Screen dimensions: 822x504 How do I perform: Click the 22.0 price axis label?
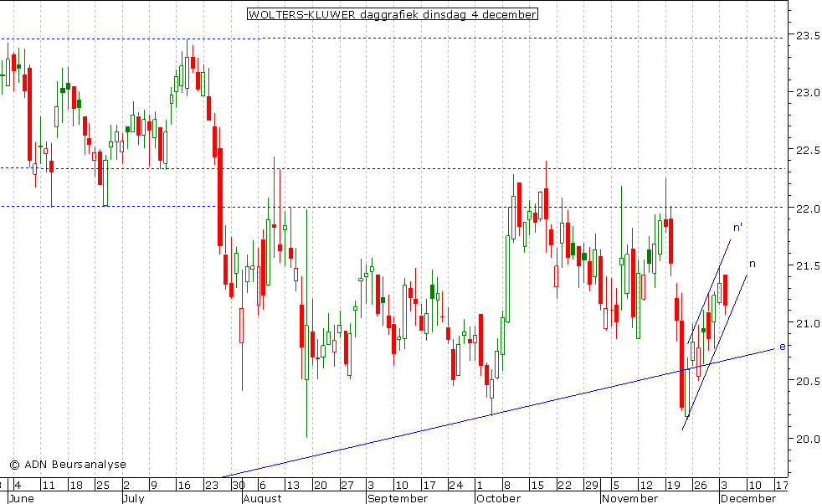pos(807,208)
